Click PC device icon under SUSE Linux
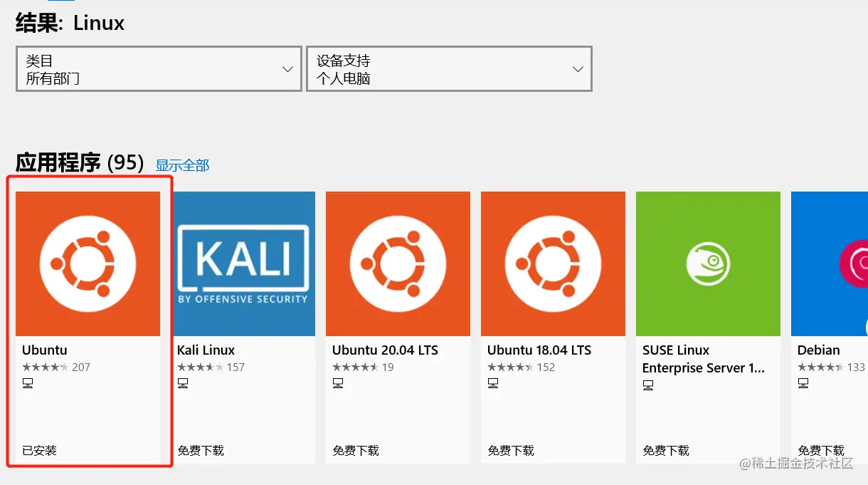 [x=648, y=385]
